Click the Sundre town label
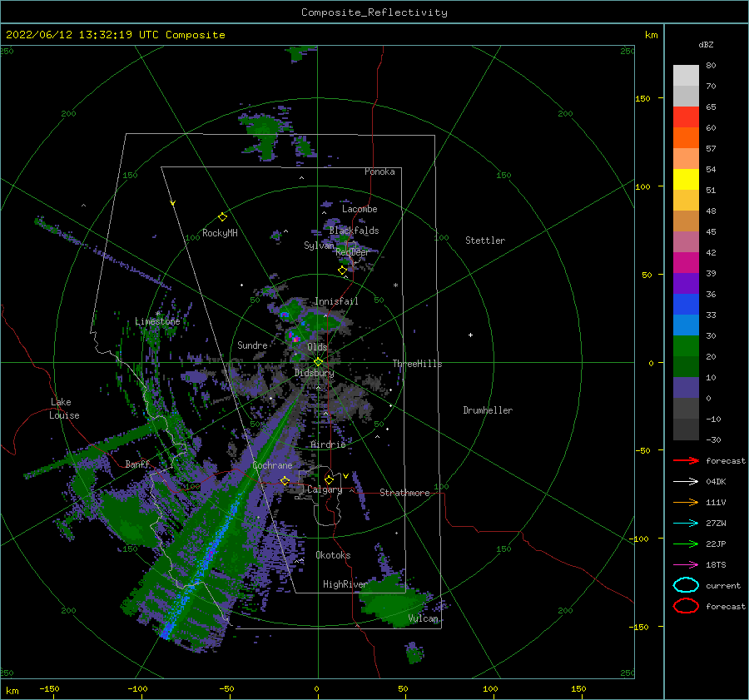 click(252, 345)
